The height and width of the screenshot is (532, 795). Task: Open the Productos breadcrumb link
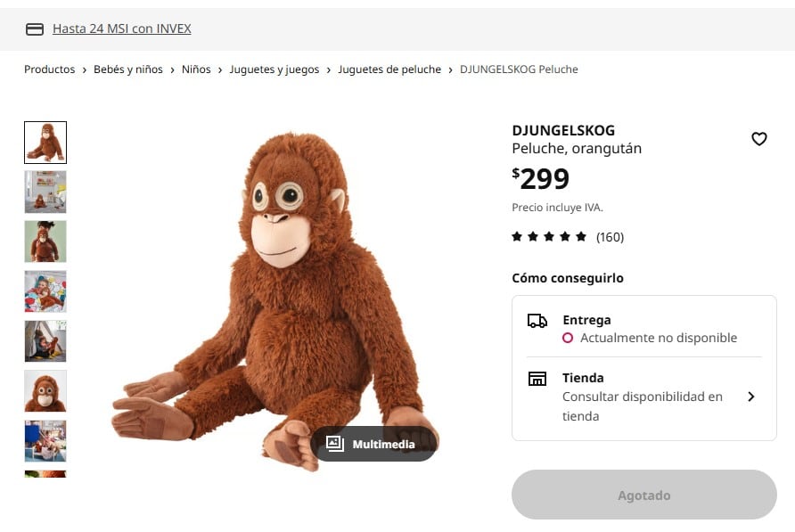click(x=49, y=69)
